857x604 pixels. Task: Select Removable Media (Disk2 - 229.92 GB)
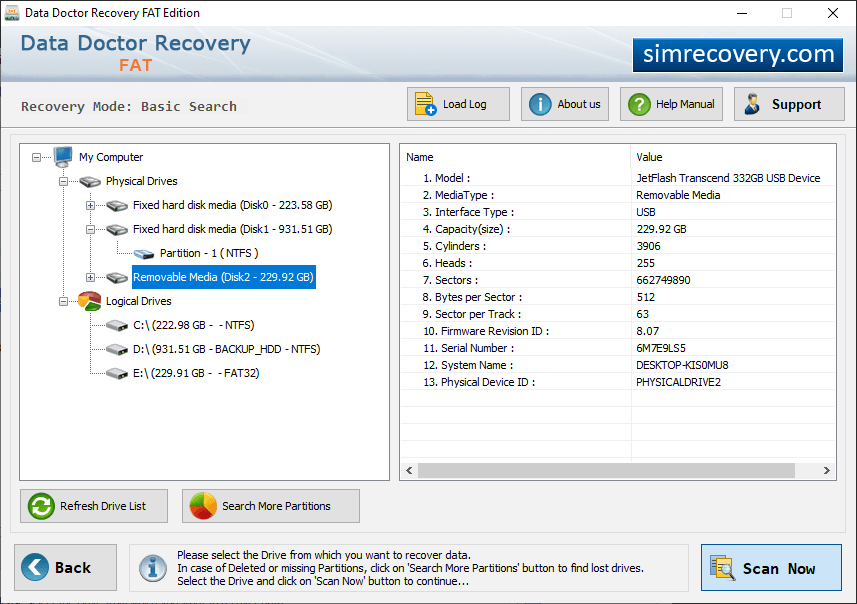(x=224, y=278)
